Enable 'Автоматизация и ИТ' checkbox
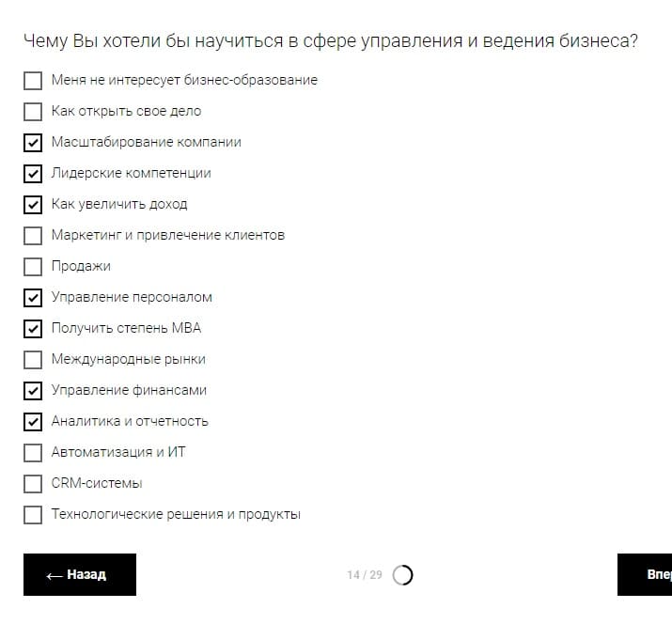 pyautogui.click(x=33, y=453)
